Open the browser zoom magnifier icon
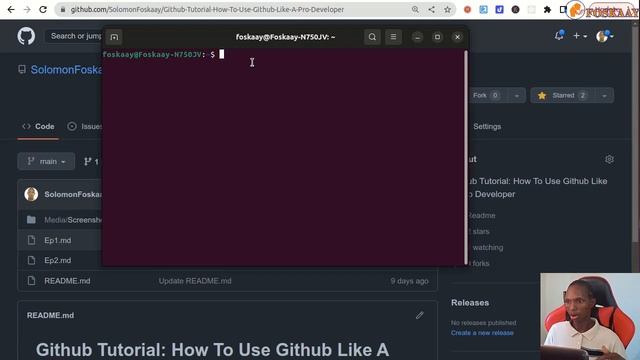The width and height of the screenshot is (640, 360). [x=415, y=9]
